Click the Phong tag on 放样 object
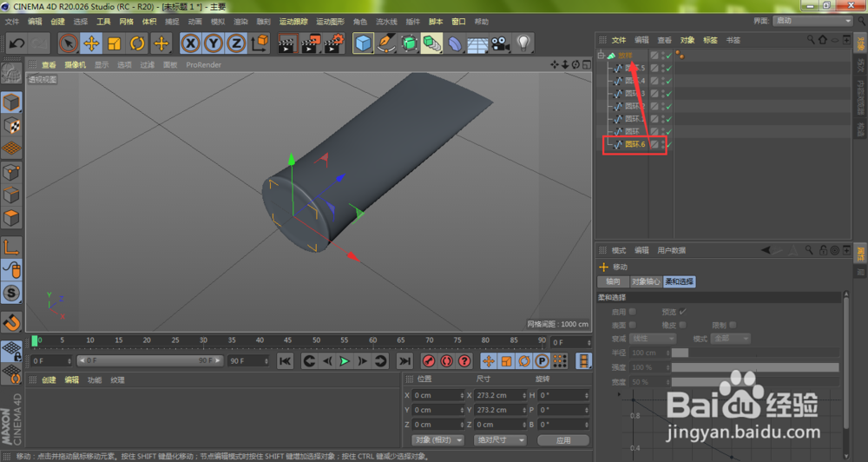868x462 pixels. point(680,55)
